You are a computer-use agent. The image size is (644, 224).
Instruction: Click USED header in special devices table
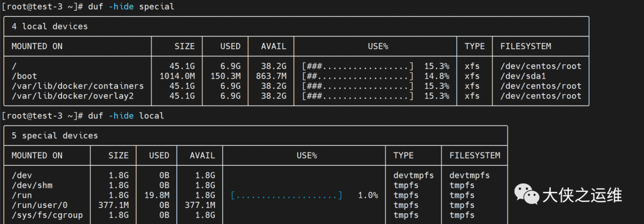(159, 155)
